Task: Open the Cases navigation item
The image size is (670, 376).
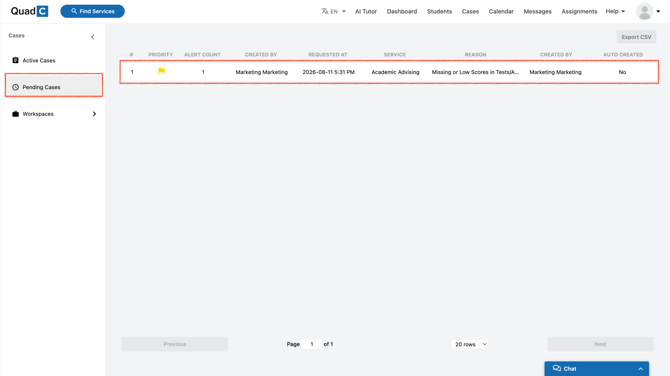Action: pyautogui.click(x=470, y=12)
